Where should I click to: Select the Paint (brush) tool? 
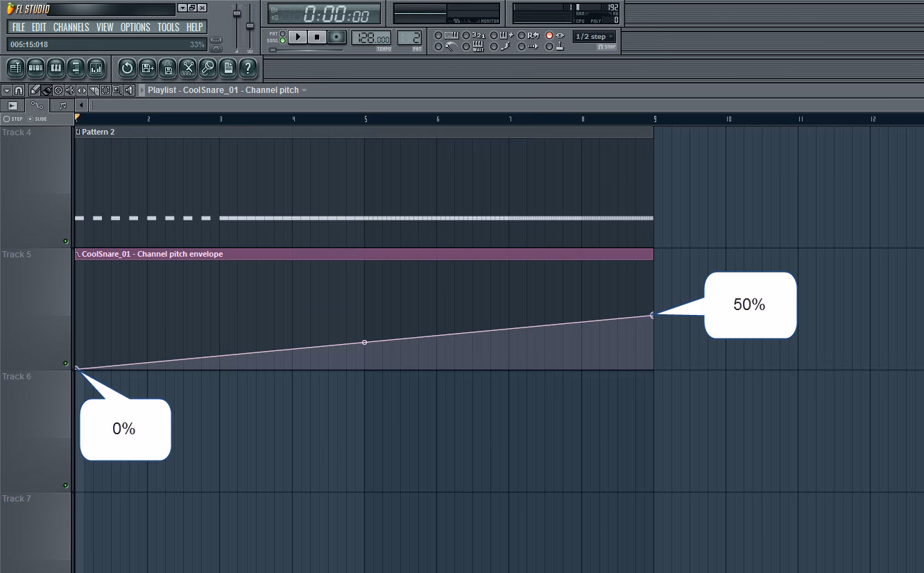click(46, 90)
